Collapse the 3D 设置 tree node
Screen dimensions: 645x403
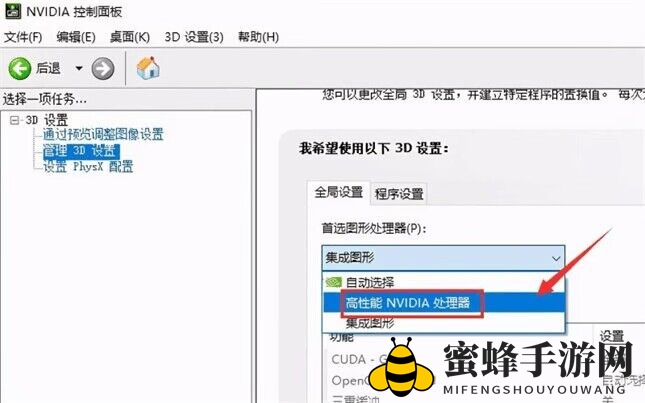[x=14, y=120]
